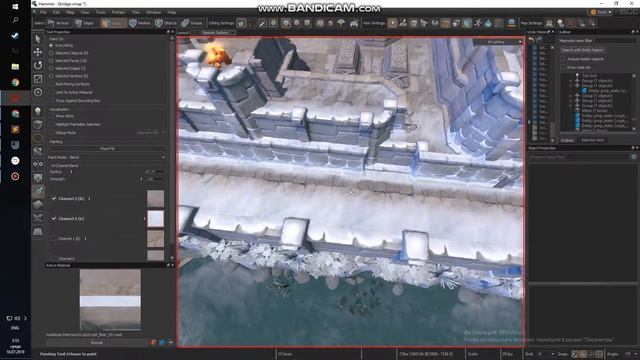This screenshot has height=360, width=640.
Task: Click the water drop view settings icon
Action: point(488,23)
